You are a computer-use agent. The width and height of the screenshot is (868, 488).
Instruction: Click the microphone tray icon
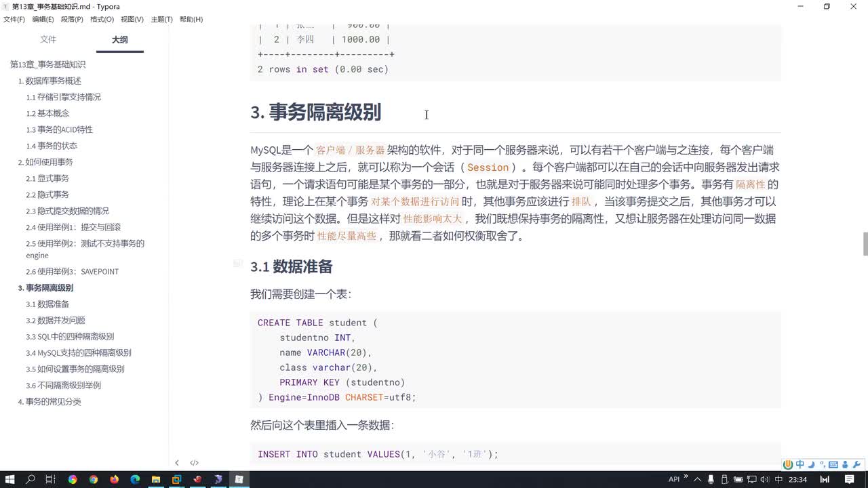[709, 479]
